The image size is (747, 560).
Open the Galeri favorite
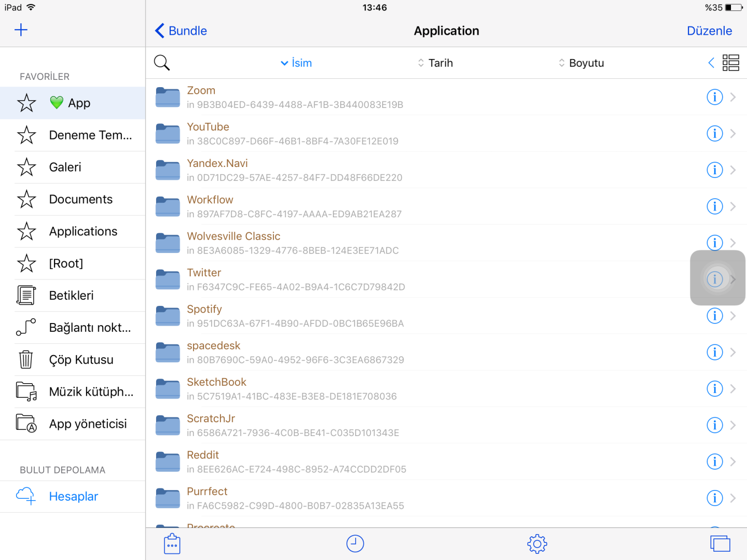tap(73, 167)
